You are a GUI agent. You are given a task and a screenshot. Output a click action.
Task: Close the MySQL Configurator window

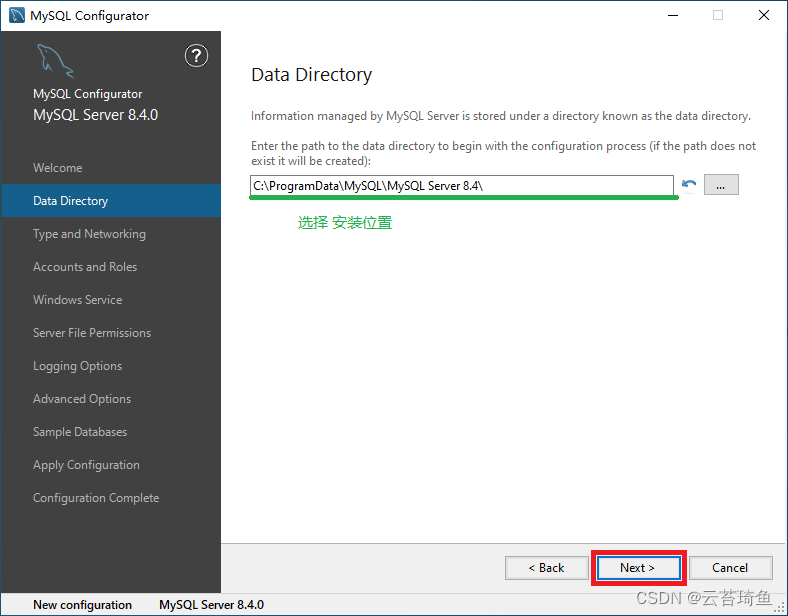764,16
